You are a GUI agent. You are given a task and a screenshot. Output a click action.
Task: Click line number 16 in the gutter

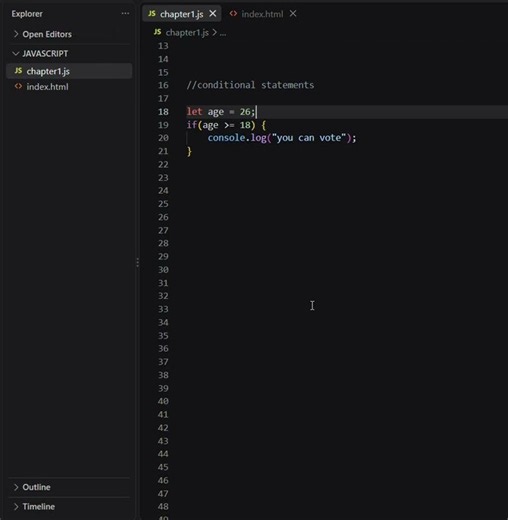pyautogui.click(x=163, y=85)
